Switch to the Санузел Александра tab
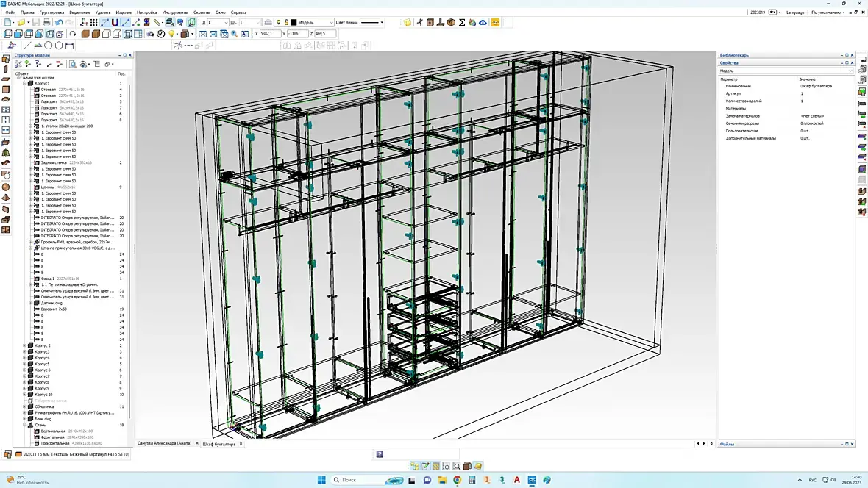This screenshot has width=868, height=488. pos(165,444)
